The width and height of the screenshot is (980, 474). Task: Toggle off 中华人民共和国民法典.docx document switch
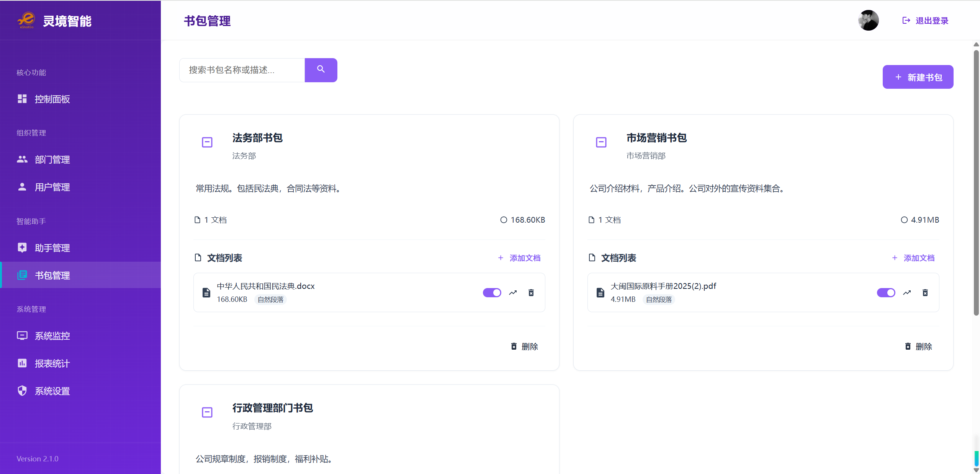(x=492, y=293)
